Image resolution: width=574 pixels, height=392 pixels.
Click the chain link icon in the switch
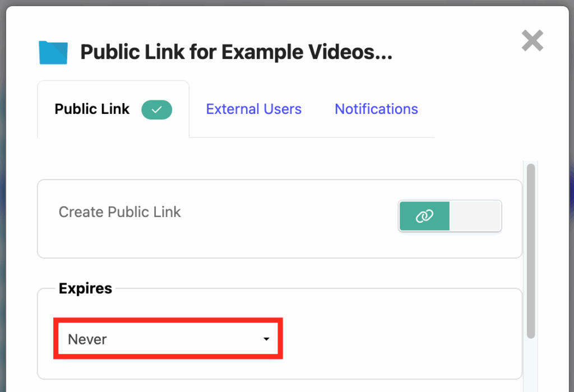[424, 216]
